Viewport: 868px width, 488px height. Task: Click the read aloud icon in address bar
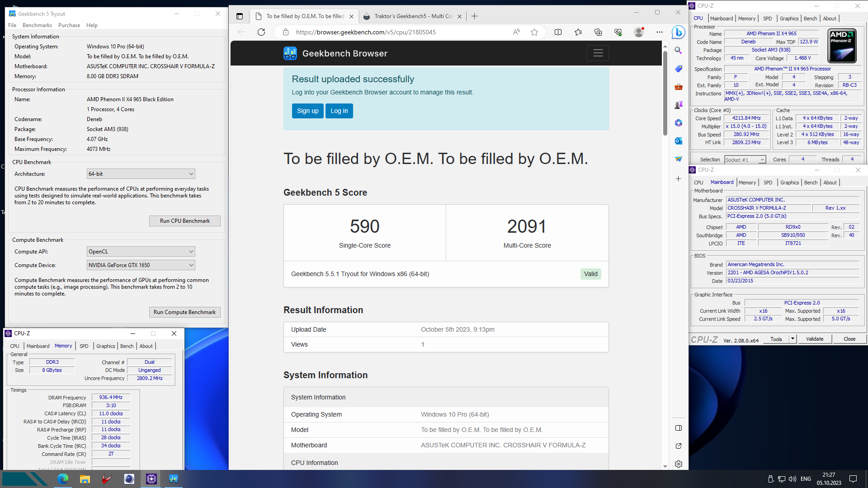click(x=516, y=32)
